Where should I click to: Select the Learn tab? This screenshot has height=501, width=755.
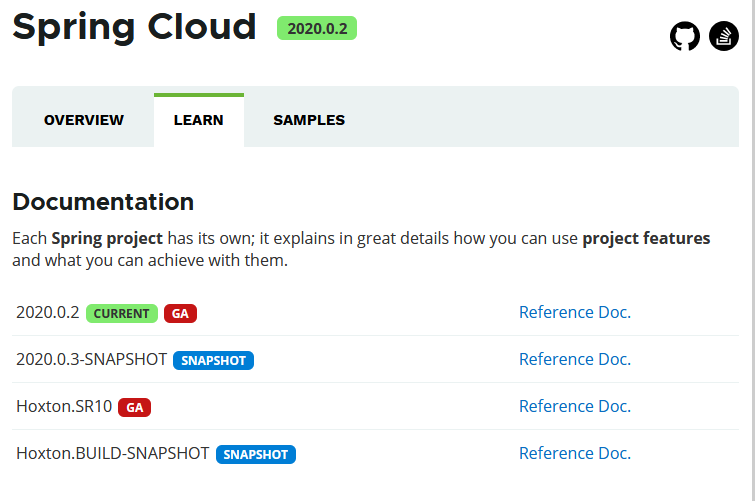pos(199,120)
